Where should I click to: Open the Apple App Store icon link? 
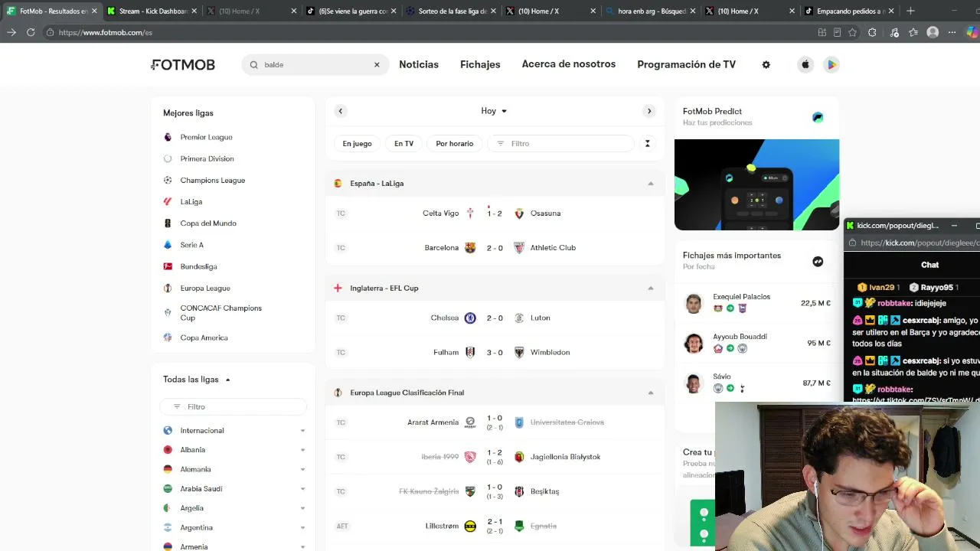(x=805, y=65)
